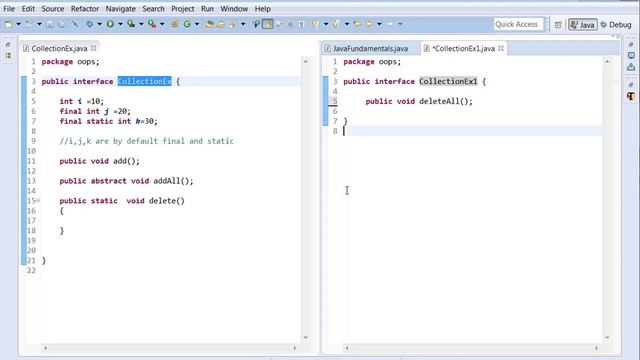The height and width of the screenshot is (360, 640).
Task: Select the *CollectionEx1.java editor tab
Action: click(x=463, y=49)
